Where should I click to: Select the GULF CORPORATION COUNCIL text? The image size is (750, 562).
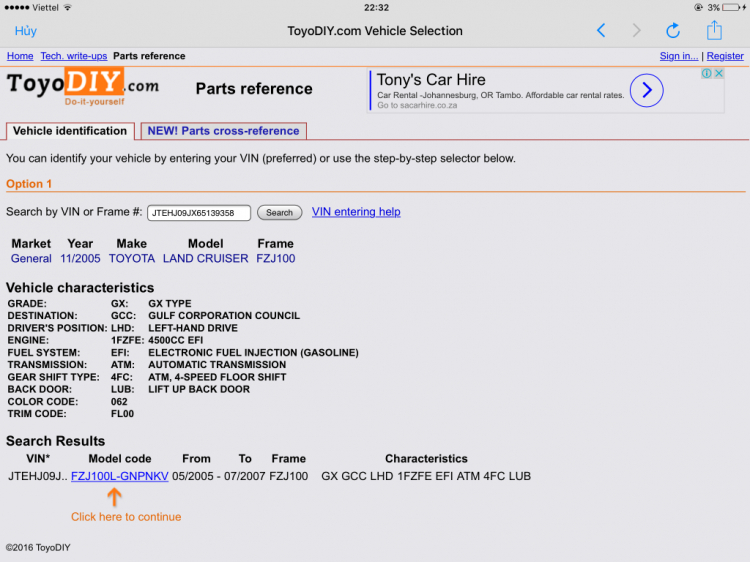coord(224,316)
